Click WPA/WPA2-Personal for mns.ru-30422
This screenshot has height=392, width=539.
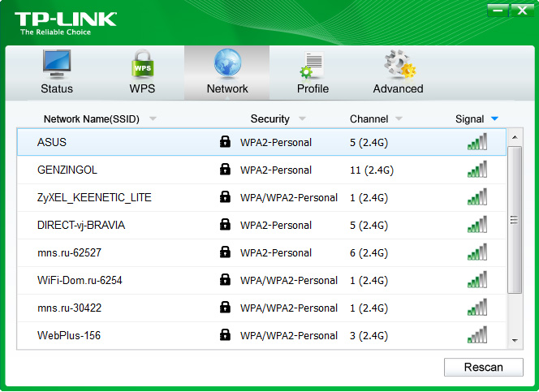[289, 308]
